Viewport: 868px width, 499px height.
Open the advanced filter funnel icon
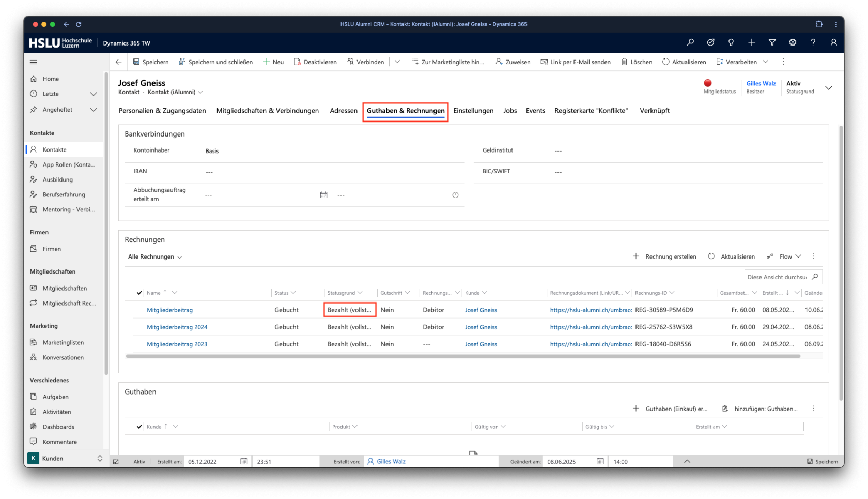[x=772, y=43]
